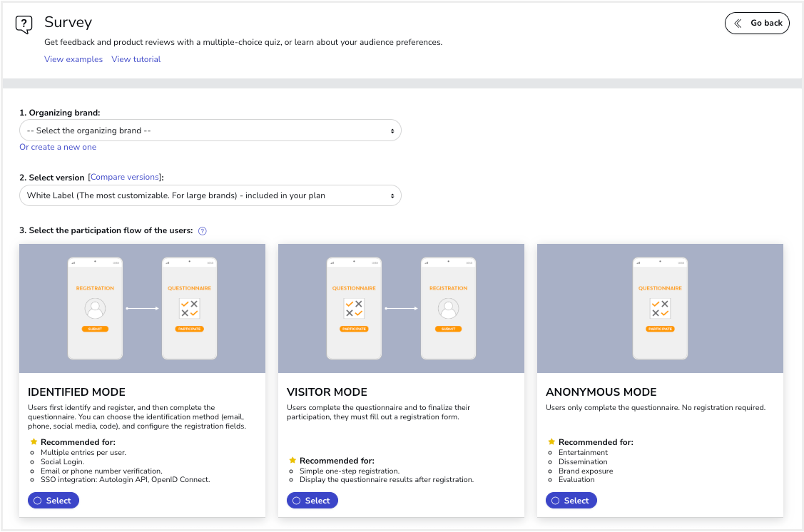
Task: Select the Anonymous Mode option
Action: tap(571, 501)
